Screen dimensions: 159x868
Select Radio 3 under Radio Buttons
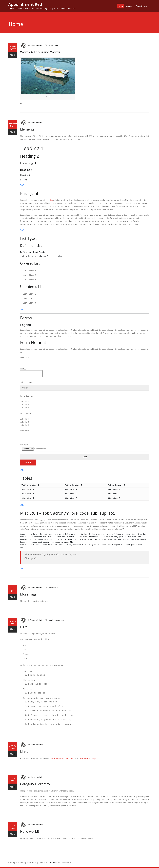[21, 408]
